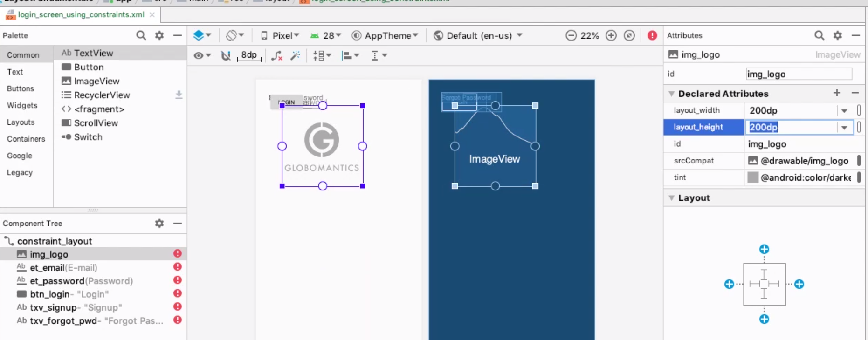Open the pack options dropdown

click(x=322, y=55)
